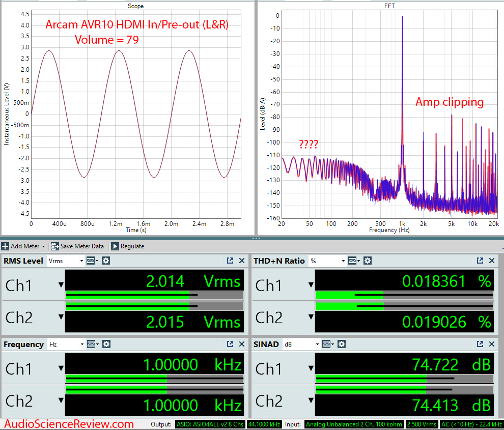This screenshot has height=430, width=504.
Task: Click the FFT graph title
Action: click(x=389, y=6)
